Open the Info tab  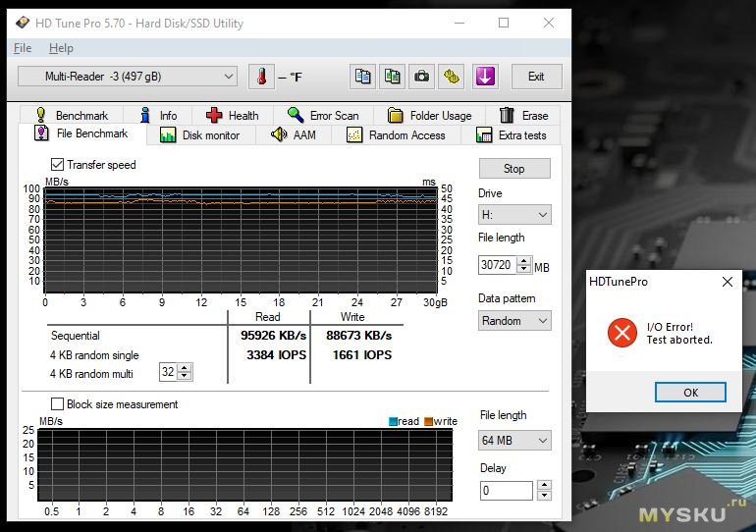(x=159, y=116)
